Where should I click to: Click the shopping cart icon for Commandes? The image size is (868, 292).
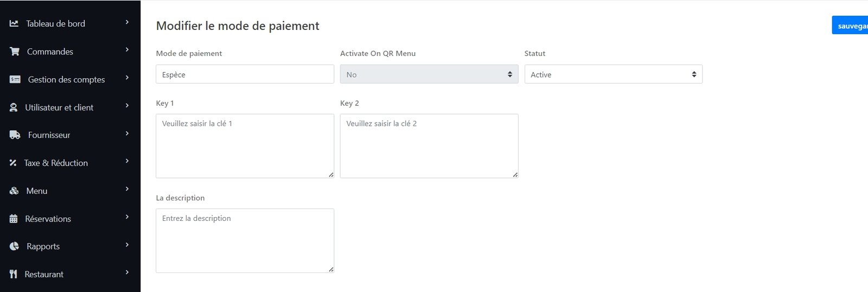point(15,52)
